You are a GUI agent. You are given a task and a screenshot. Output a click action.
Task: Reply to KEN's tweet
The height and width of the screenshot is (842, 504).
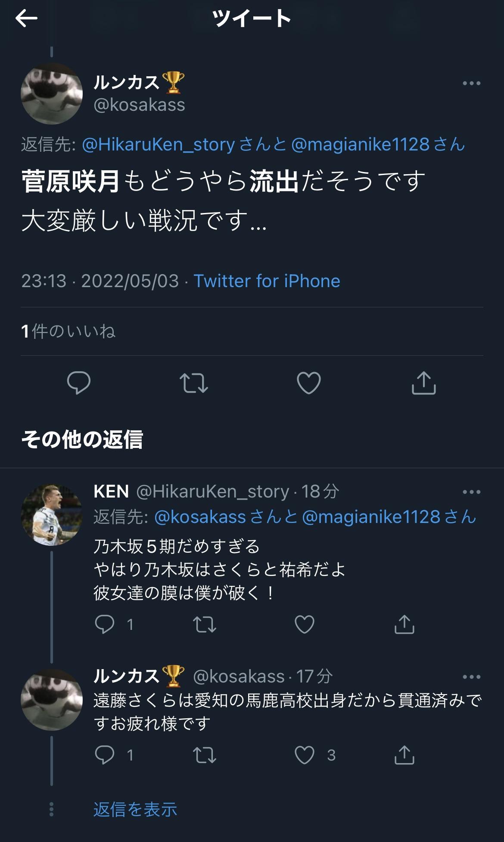105,624
